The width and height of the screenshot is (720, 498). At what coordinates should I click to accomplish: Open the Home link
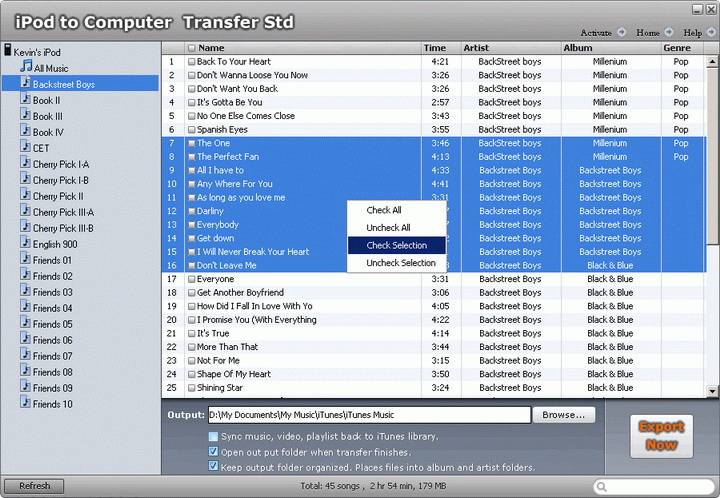coord(647,33)
